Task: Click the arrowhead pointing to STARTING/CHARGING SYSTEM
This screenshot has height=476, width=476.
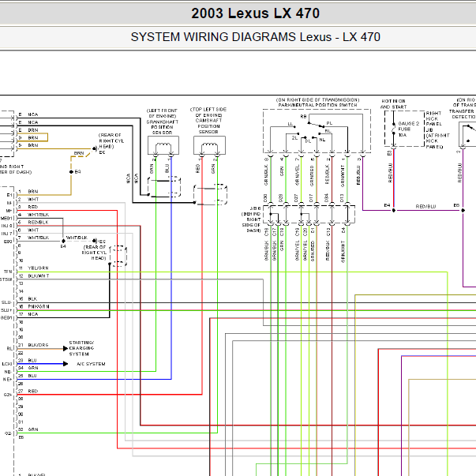Action: [66, 348]
